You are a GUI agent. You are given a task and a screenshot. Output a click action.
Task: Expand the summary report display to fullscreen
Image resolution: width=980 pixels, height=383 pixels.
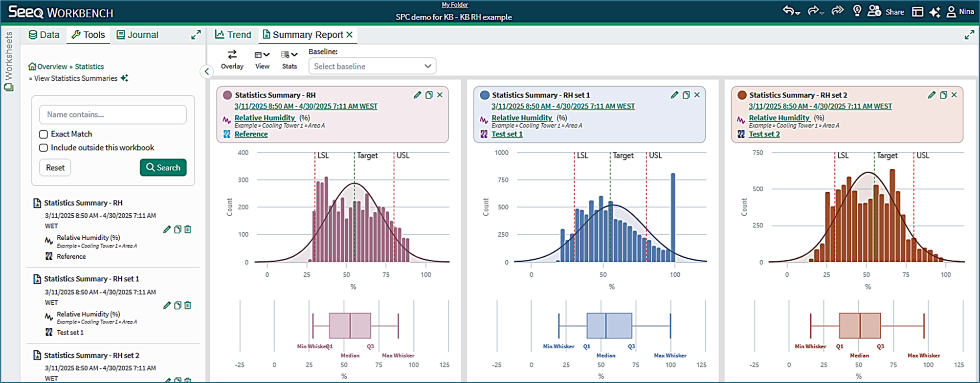coord(969,35)
